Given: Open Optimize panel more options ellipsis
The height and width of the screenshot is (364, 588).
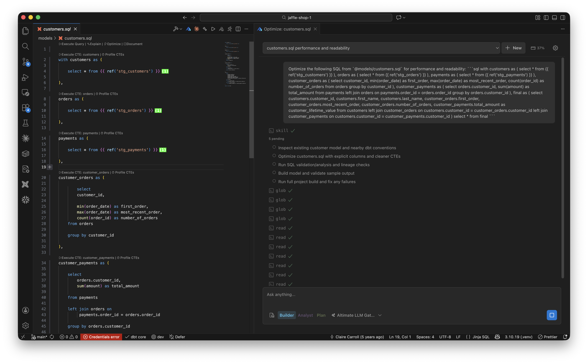Looking at the screenshot, I should click(x=563, y=29).
